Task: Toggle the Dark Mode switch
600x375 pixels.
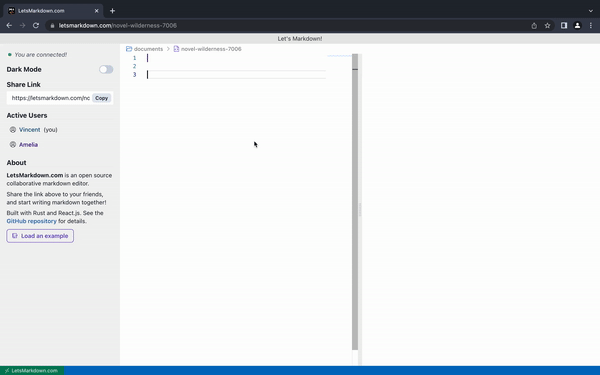Action: pos(106,69)
